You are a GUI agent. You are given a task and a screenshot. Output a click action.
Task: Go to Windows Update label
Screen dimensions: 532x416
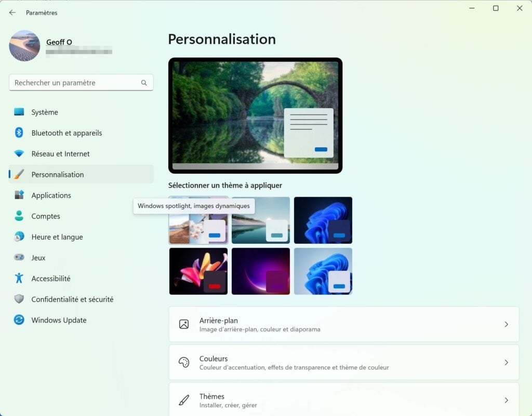pyautogui.click(x=59, y=320)
